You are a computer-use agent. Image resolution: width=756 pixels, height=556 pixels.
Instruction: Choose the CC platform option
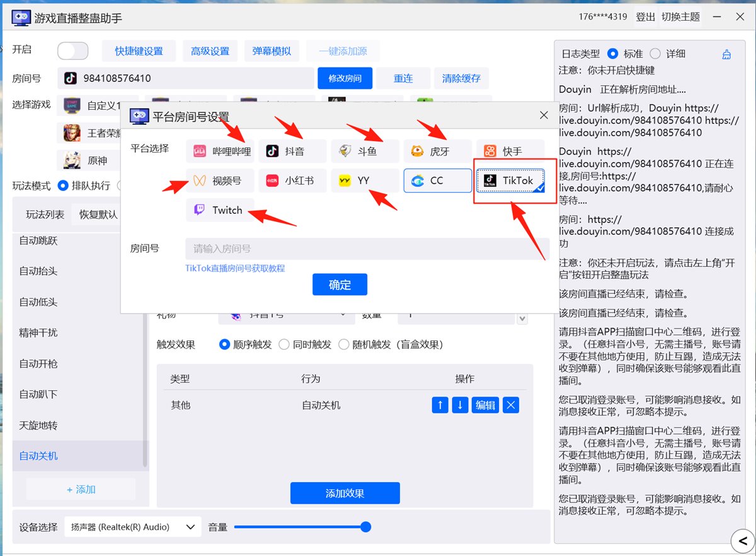coord(438,181)
